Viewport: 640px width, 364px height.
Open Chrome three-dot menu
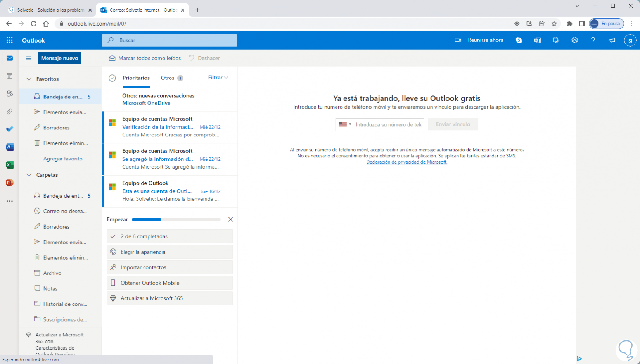click(631, 24)
